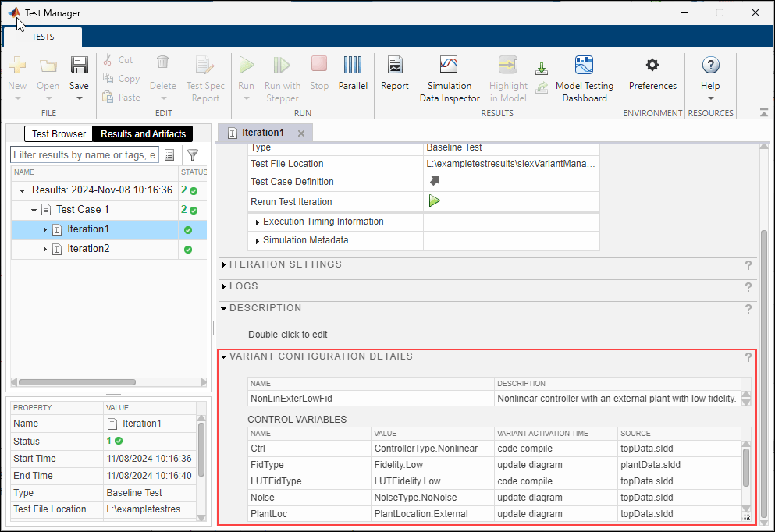The image size is (775, 532).
Task: Click the Description edit area text
Action: [288, 335]
